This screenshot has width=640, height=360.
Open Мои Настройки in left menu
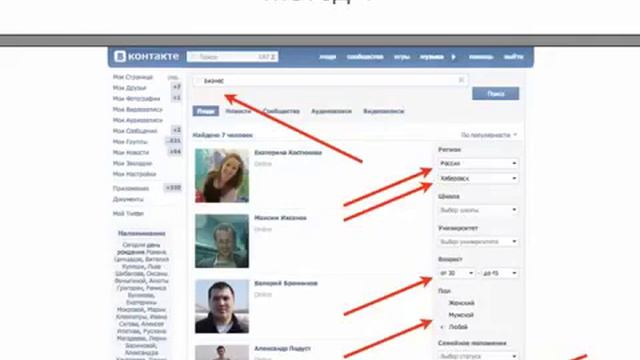pyautogui.click(x=134, y=174)
